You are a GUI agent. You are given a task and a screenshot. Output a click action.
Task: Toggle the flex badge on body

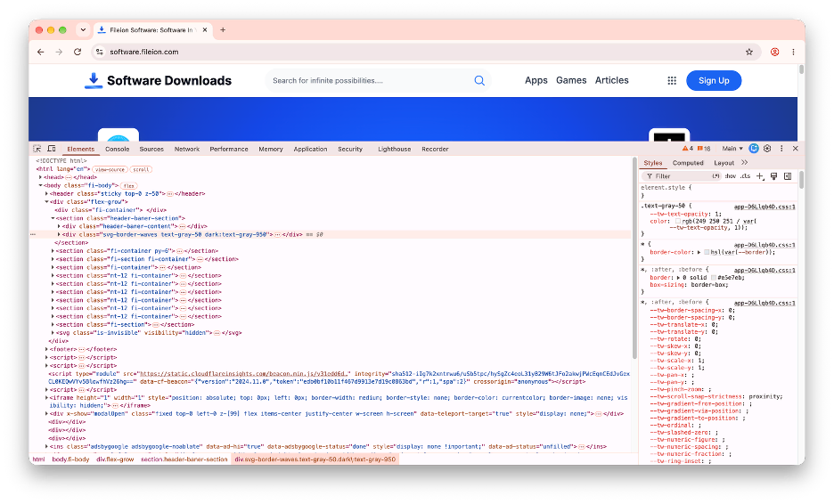click(128, 185)
